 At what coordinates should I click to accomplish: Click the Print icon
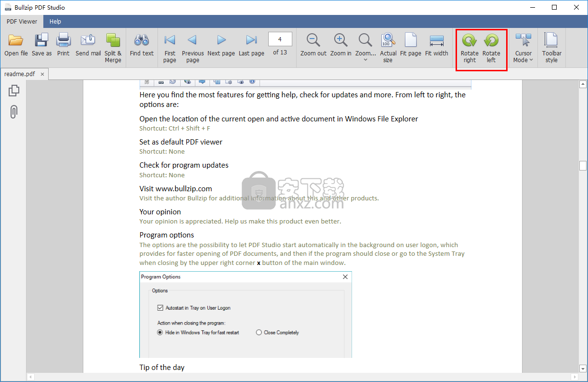click(x=63, y=40)
